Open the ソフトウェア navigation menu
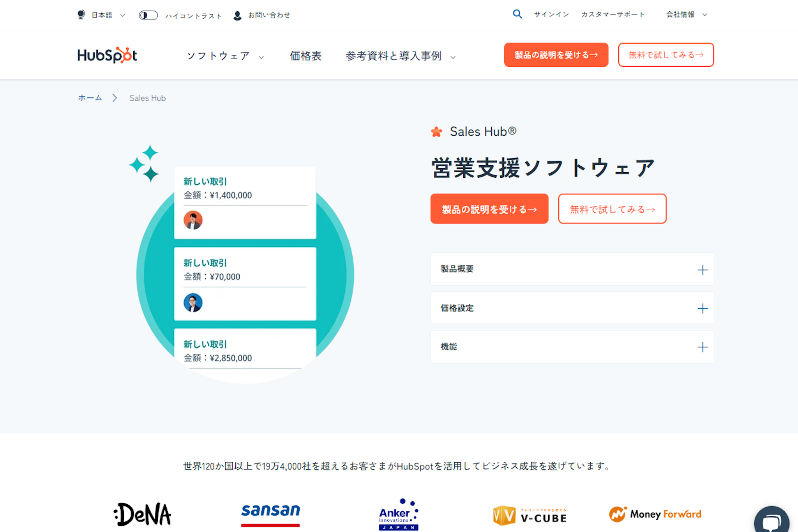Image resolution: width=798 pixels, height=532 pixels. point(225,56)
